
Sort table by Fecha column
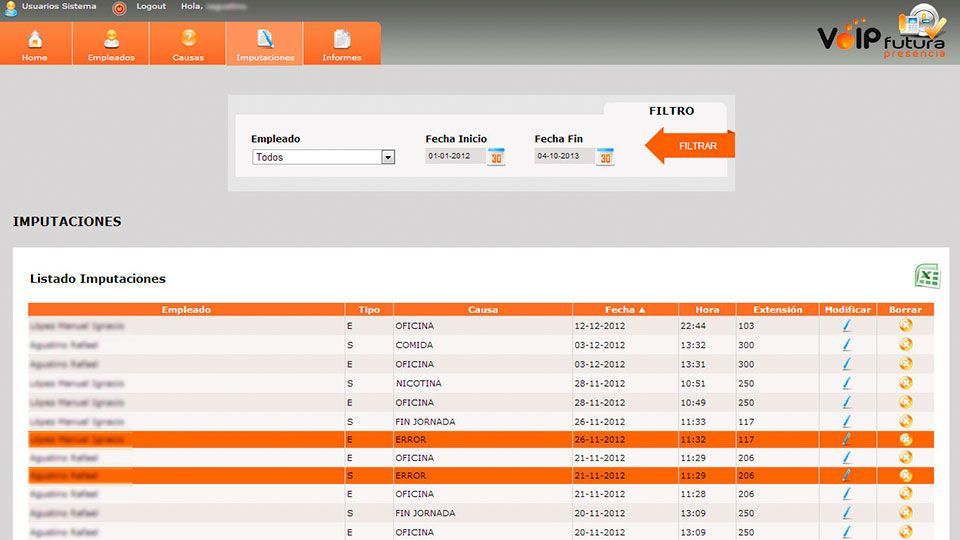(625, 310)
